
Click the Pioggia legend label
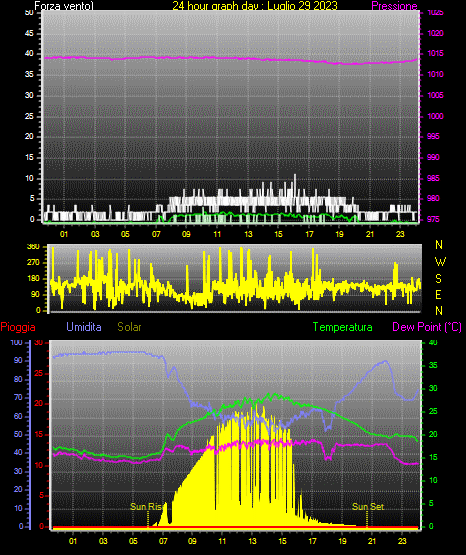18,327
